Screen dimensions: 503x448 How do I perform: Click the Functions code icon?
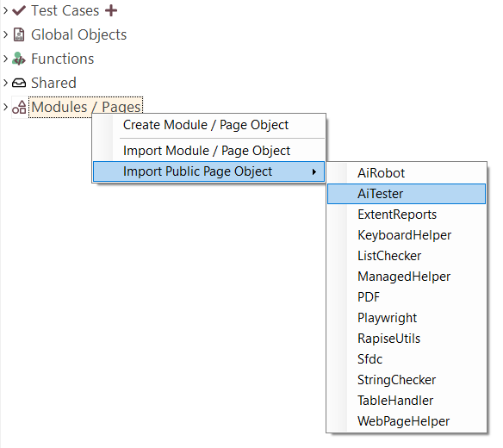tap(19, 59)
